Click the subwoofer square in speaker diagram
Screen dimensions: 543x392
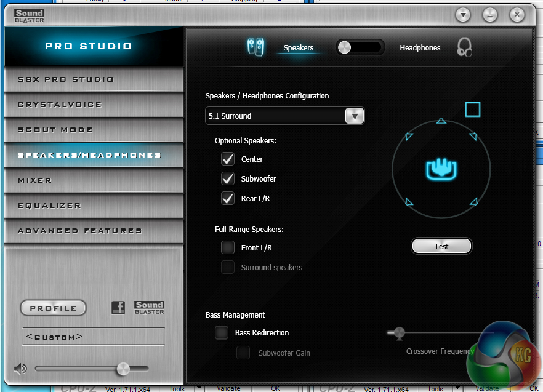pyautogui.click(x=473, y=110)
